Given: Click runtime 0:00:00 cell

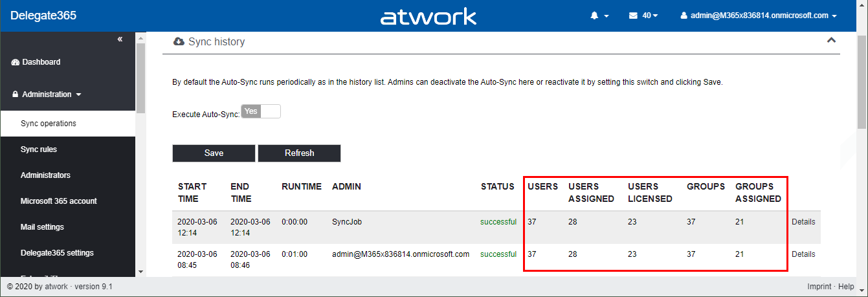Looking at the screenshot, I should 295,222.
